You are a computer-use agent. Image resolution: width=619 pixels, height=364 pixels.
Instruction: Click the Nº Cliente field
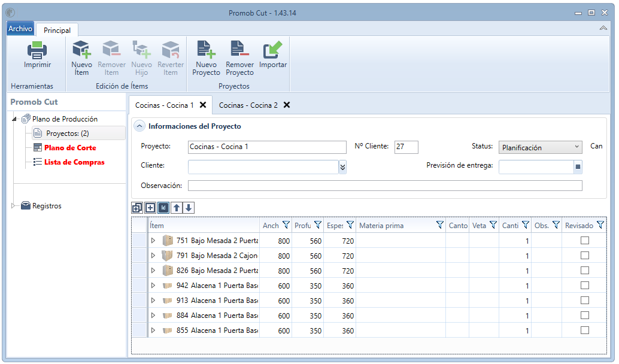pyautogui.click(x=406, y=147)
